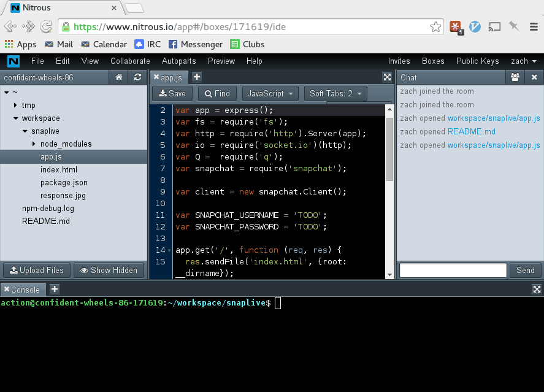
Task: Bookmark the page with the star icon
Action: pyautogui.click(x=435, y=27)
